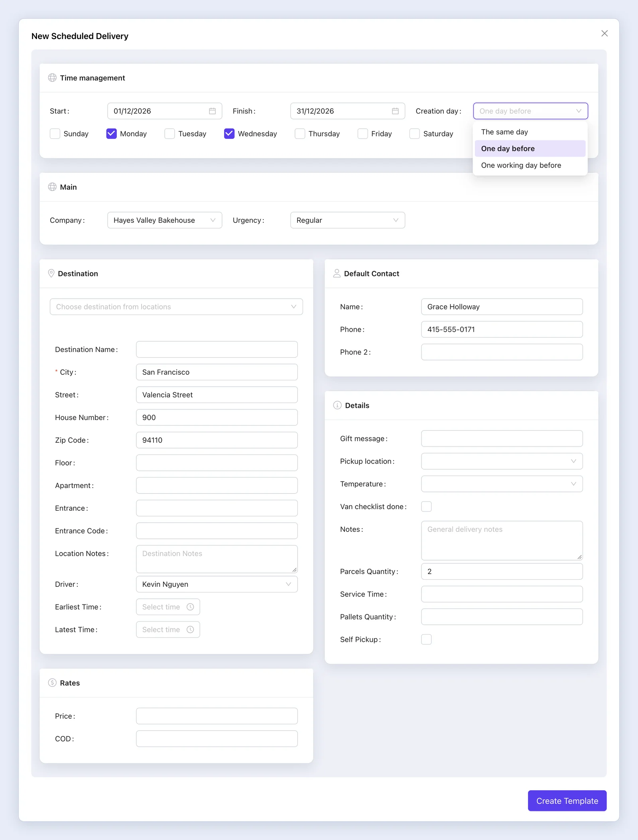Open the Urgency dropdown
The height and width of the screenshot is (840, 638).
(347, 220)
